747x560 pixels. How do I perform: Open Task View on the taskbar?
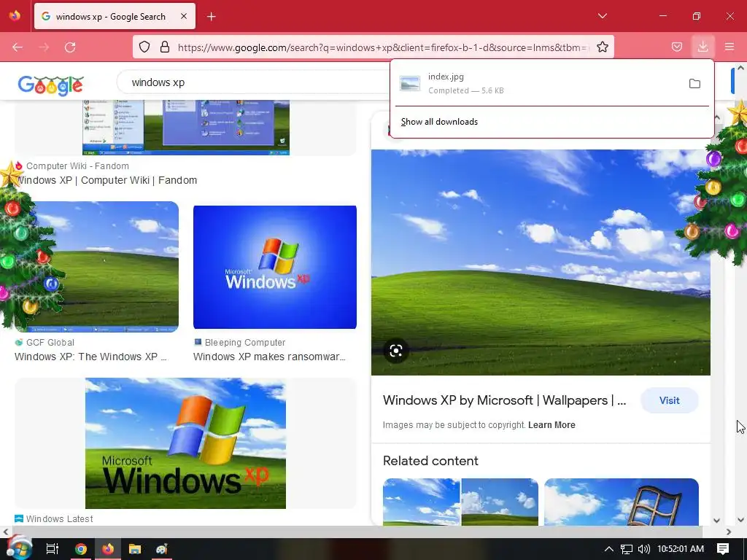52,549
